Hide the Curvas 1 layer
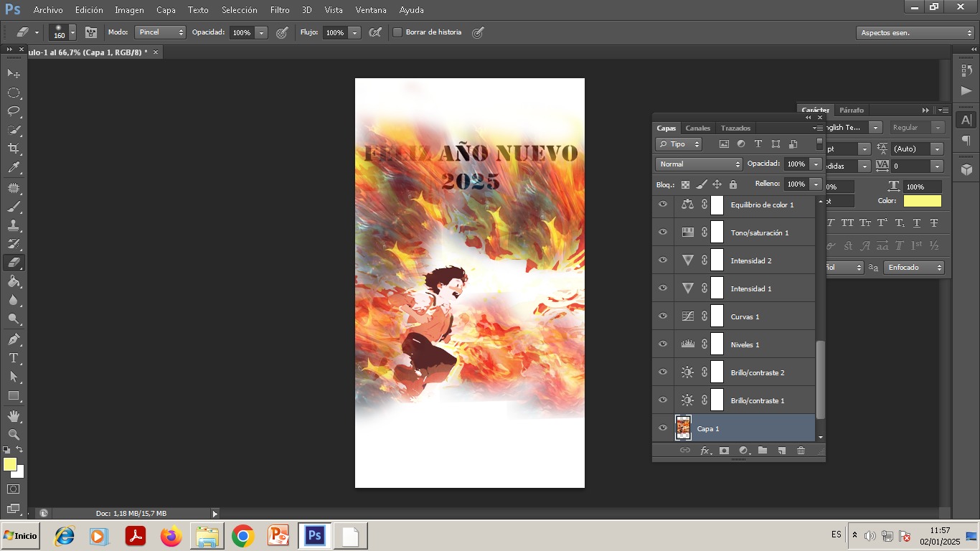This screenshot has width=980, height=551. click(x=663, y=316)
